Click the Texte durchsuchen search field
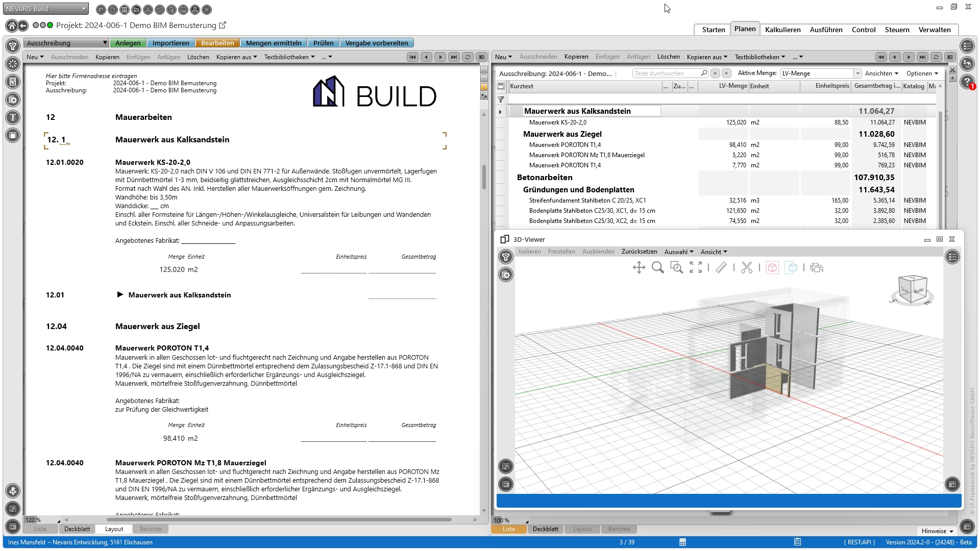 (x=666, y=73)
